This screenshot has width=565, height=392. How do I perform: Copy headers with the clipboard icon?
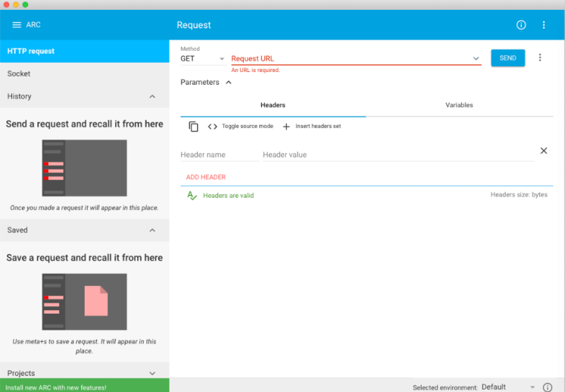click(x=194, y=126)
